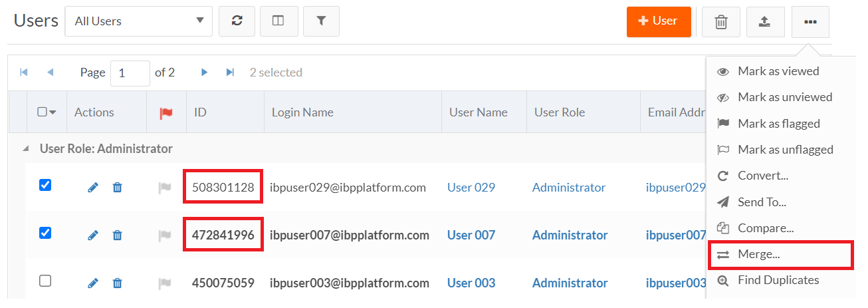Collapse the User Role: Administrator group
Viewport: 868px width, 308px height.
point(26,149)
